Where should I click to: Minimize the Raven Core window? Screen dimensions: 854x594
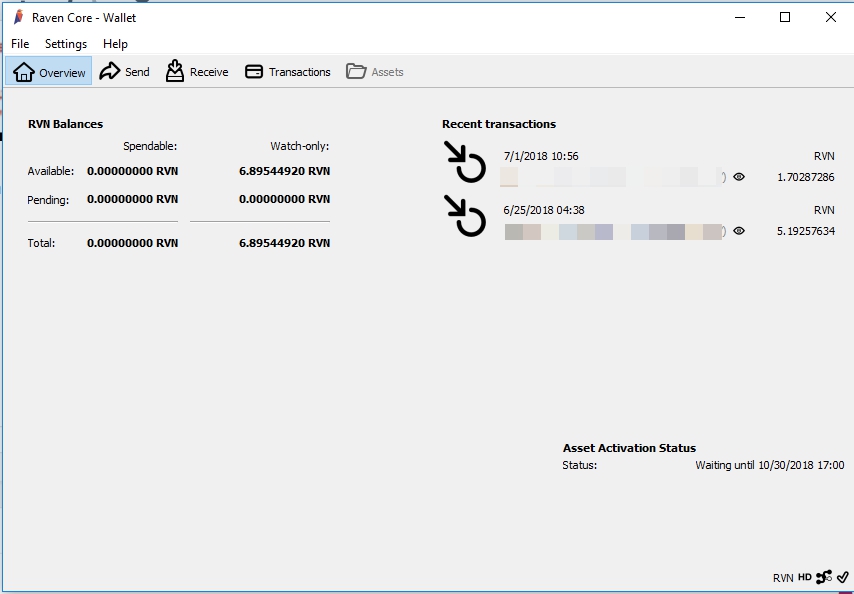(740, 17)
